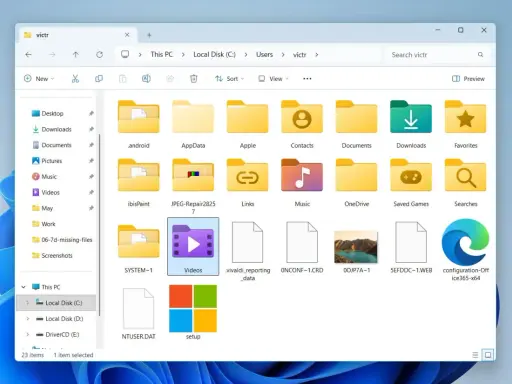Open the AppData folder

point(193,124)
